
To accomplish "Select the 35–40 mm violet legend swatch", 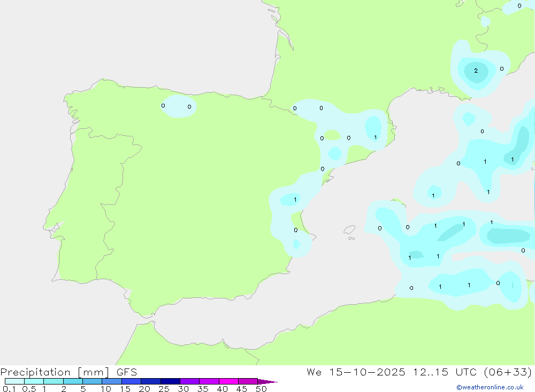I will [209, 381].
